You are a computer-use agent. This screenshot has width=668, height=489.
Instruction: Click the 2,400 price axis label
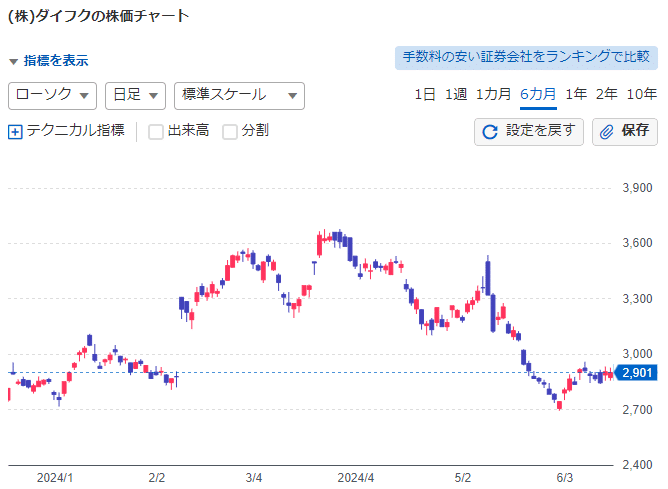(637, 465)
